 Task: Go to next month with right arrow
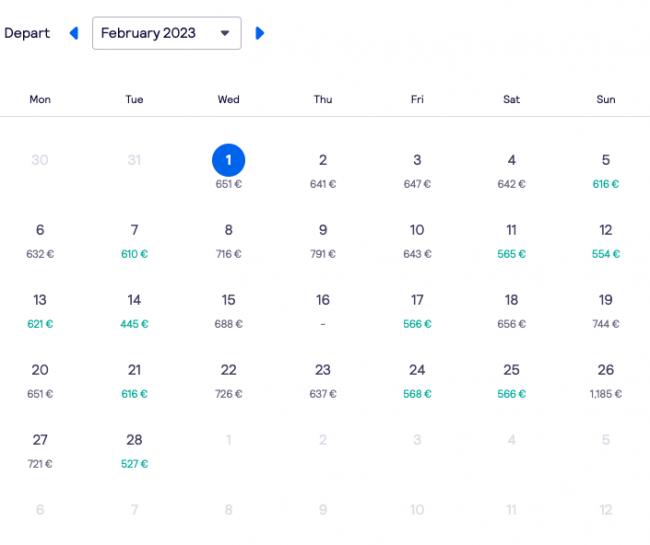pos(260,33)
